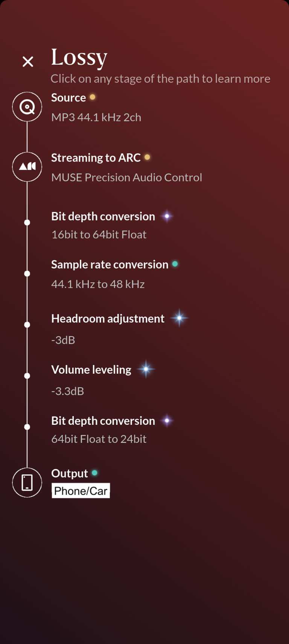The height and width of the screenshot is (644, 289).
Task: Select the Headroom adjustment stage
Action: 108,319
